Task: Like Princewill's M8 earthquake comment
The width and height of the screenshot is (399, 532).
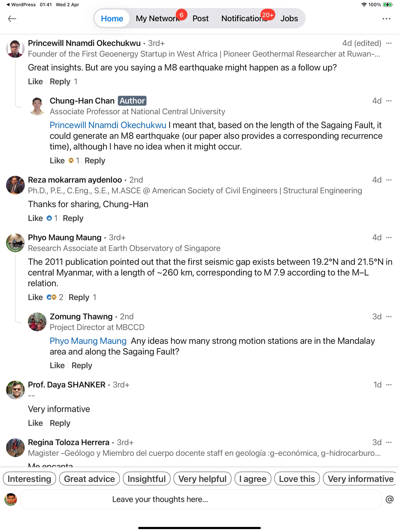Action: (x=35, y=82)
